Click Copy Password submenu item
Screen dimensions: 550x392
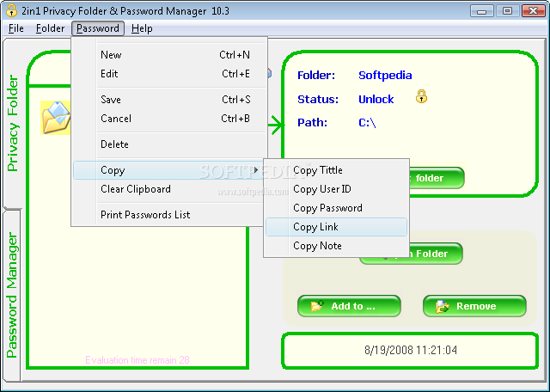336,208
